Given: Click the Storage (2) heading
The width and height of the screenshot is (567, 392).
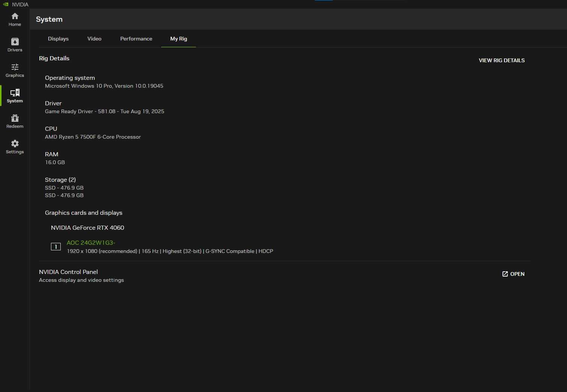Looking at the screenshot, I should 60,180.
